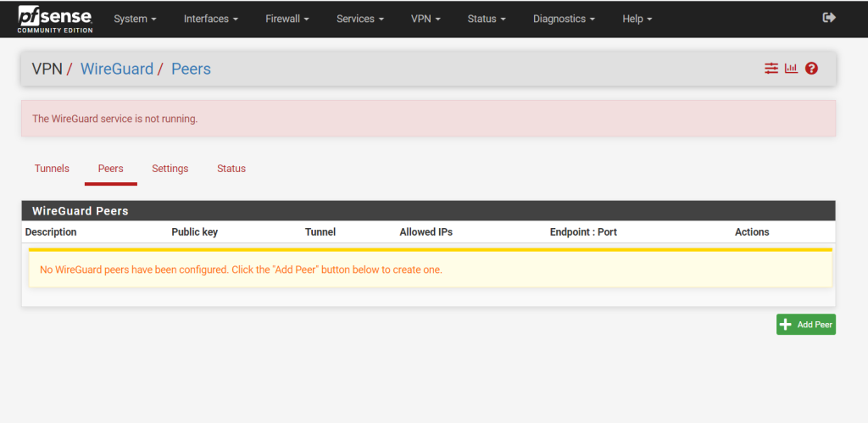Screen dimensions: 868x423
Task: Switch to the Tunnels tab
Action: tap(52, 169)
